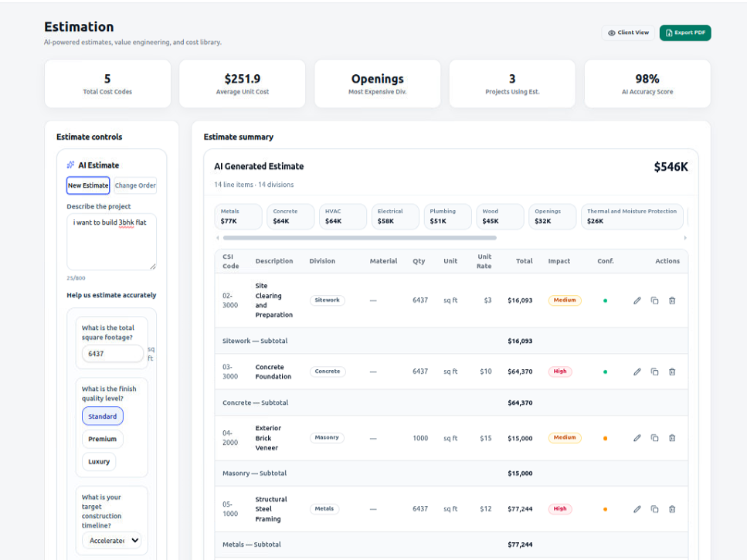Duplicate the Site Clearing line item

point(654,300)
